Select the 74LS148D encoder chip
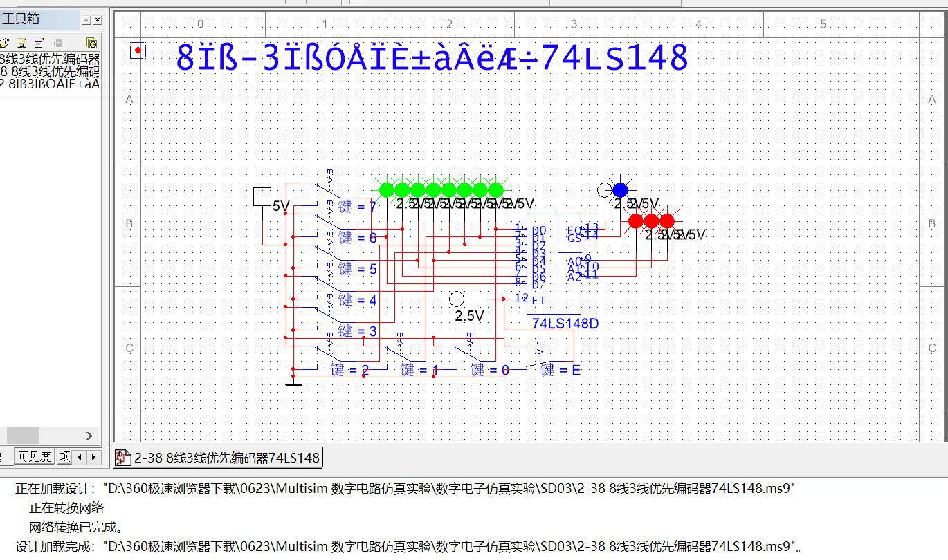The image size is (948, 560). tap(554, 263)
